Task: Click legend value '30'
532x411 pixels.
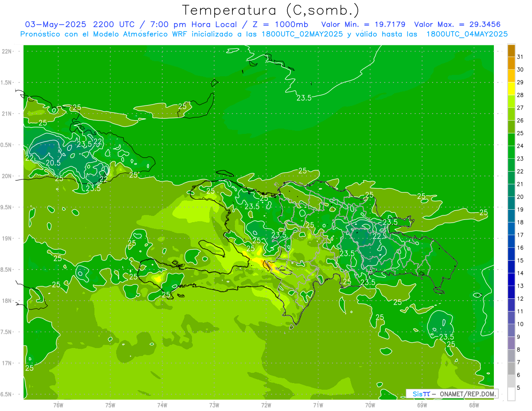Action: (520, 70)
